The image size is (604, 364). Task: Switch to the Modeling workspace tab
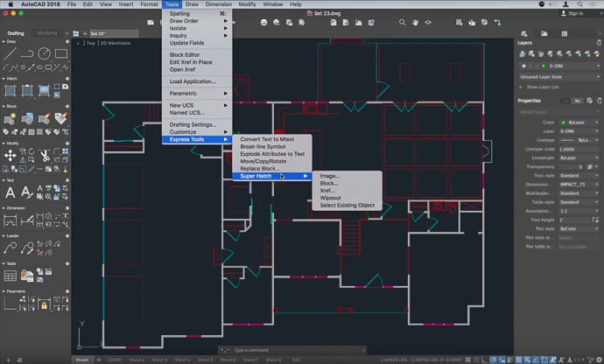(x=47, y=33)
